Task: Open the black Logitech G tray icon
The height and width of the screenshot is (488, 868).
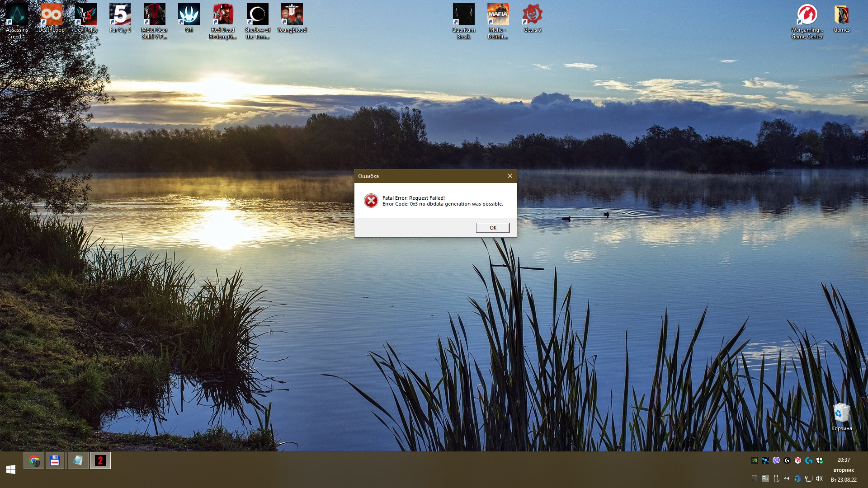Action: (787, 460)
